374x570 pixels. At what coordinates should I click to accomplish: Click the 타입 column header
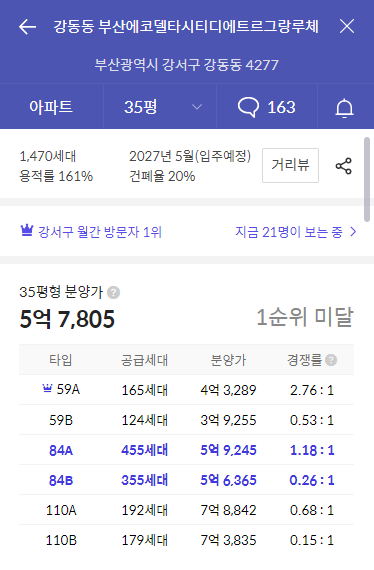point(61,360)
